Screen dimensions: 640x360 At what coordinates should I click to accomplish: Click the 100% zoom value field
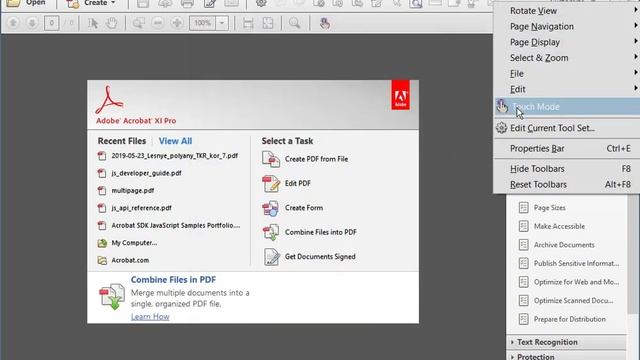pyautogui.click(x=202, y=23)
